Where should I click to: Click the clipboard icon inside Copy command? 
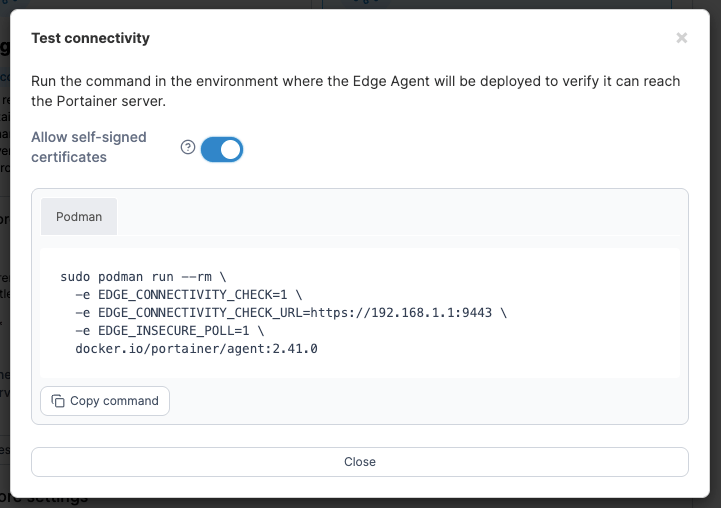pyautogui.click(x=58, y=401)
